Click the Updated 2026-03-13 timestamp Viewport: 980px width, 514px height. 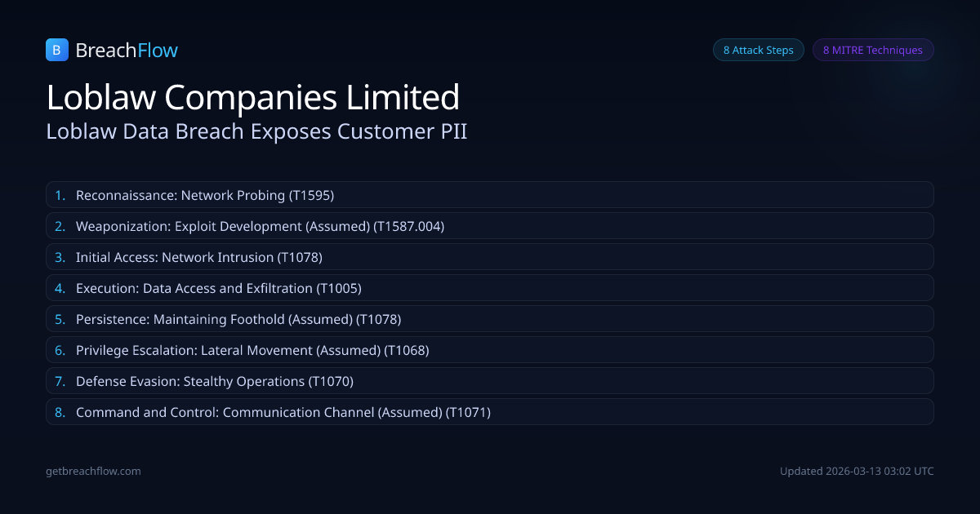856,471
